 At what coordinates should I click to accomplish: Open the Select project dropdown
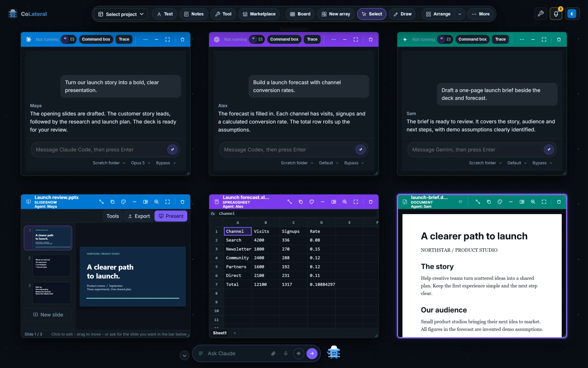(x=121, y=14)
